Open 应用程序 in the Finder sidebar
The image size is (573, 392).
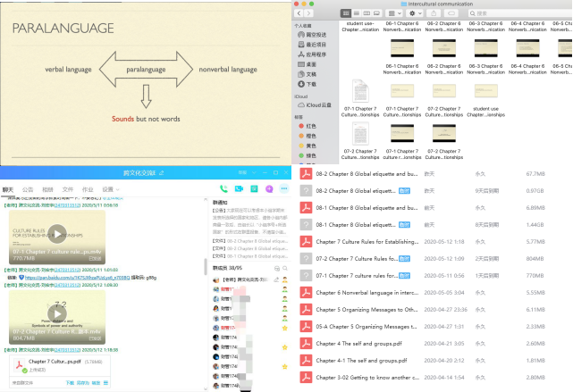[x=312, y=54]
